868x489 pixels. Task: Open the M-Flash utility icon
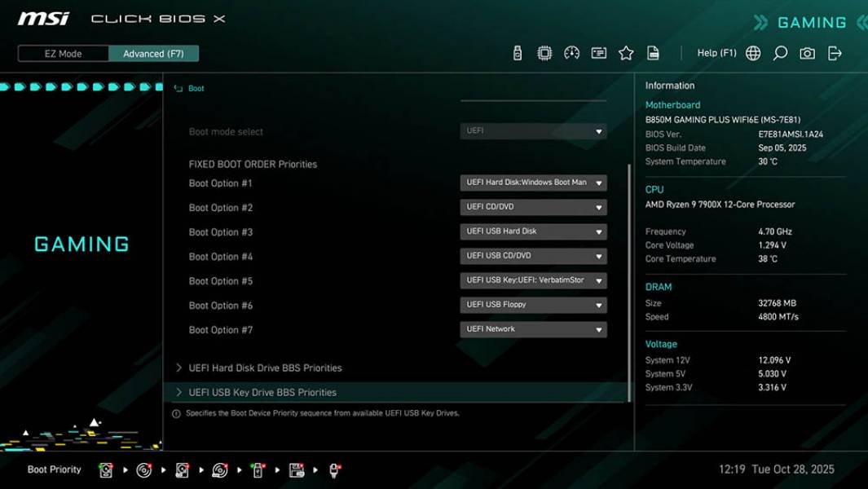pyautogui.click(x=517, y=52)
